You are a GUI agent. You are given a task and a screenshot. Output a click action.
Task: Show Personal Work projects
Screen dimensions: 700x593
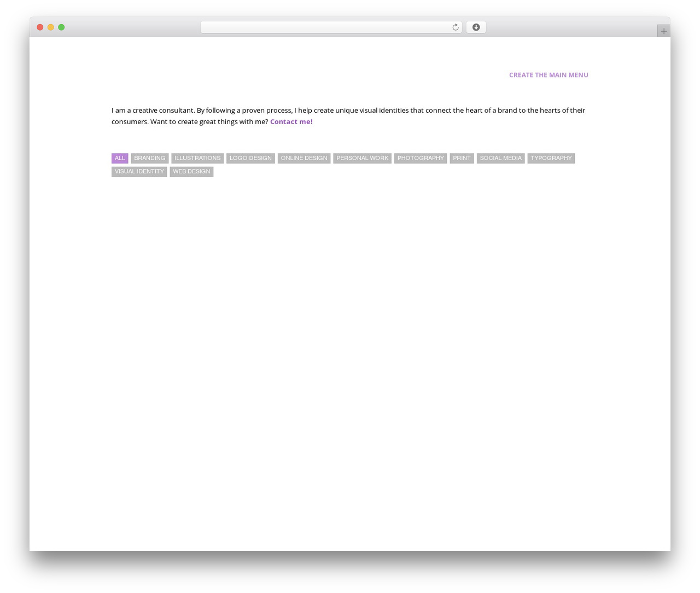coord(362,158)
